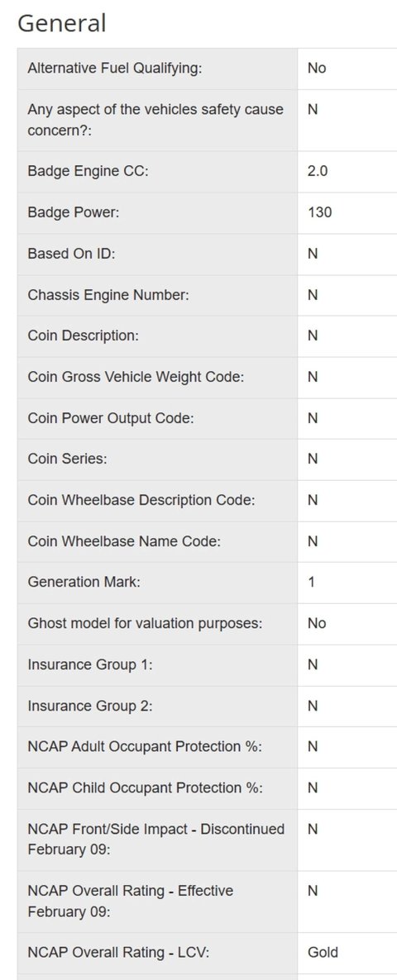This screenshot has width=397, height=980.
Task: Select the Chassis Engine Number label
Action: coord(108,295)
